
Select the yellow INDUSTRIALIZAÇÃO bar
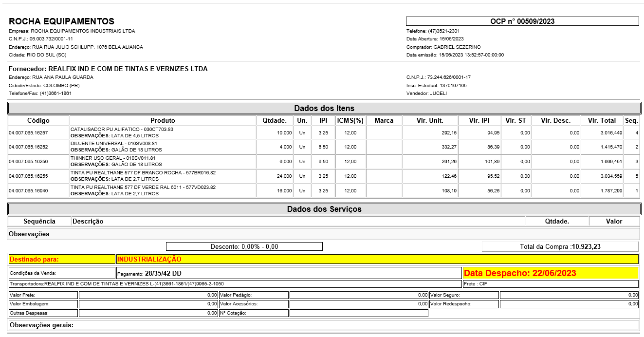pyautogui.click(x=376, y=260)
